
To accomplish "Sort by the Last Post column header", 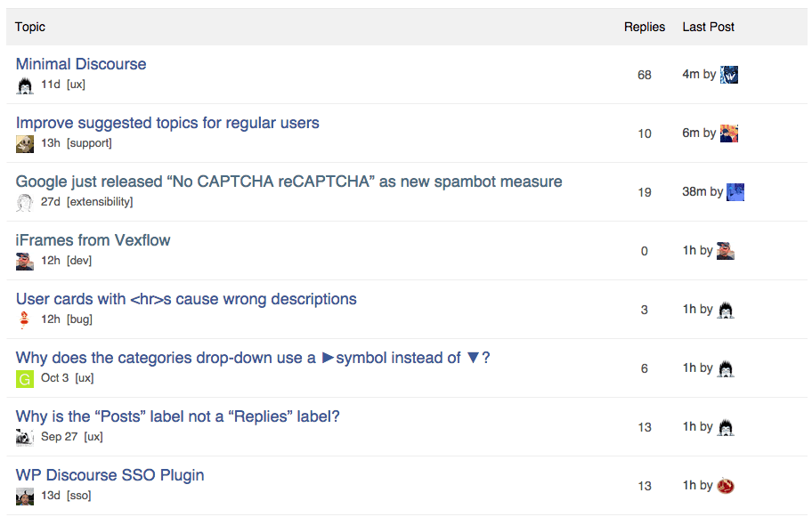I will pos(708,27).
